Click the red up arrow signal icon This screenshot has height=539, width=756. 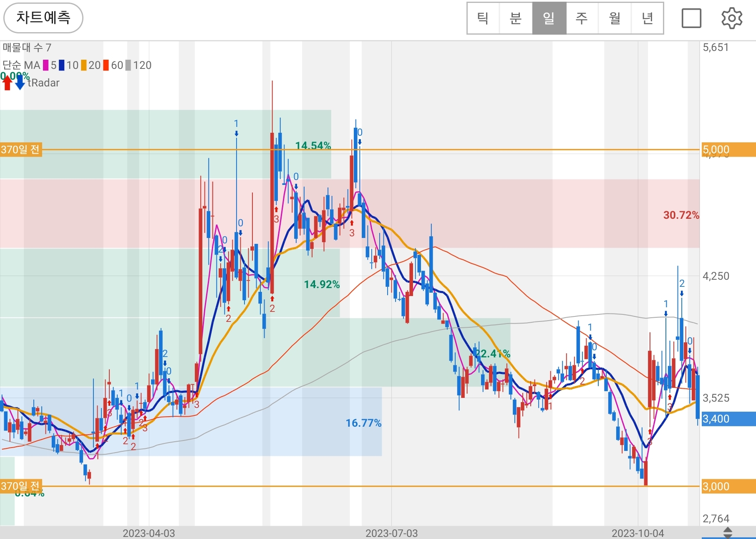pos(7,83)
